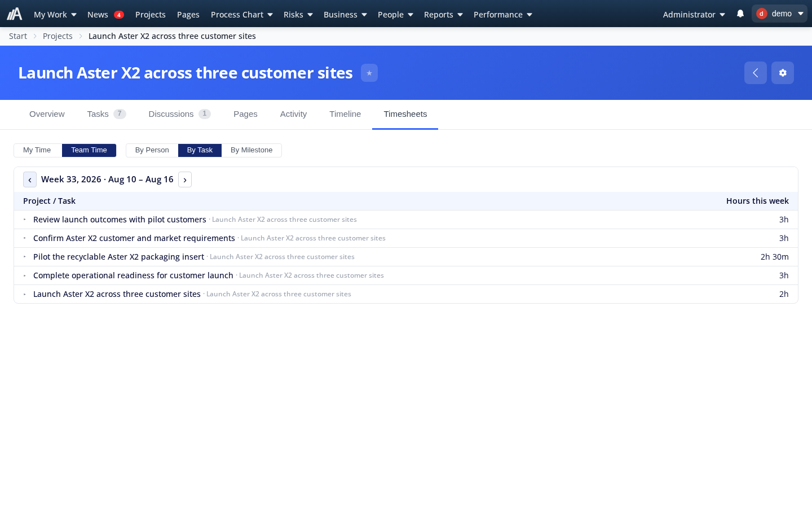
Task: Click the app logo in the top bar
Action: (15, 14)
